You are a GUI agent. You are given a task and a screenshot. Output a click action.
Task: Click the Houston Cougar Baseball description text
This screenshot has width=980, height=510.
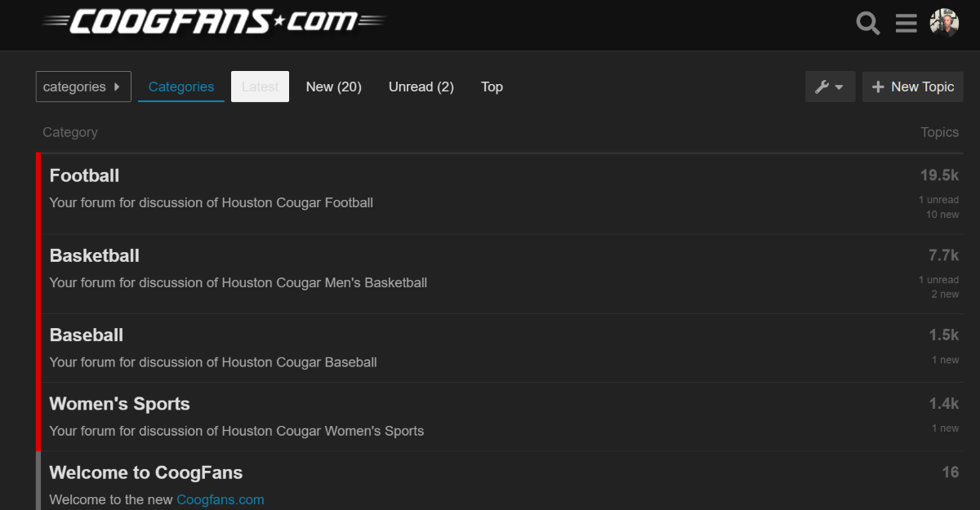pyautogui.click(x=213, y=362)
